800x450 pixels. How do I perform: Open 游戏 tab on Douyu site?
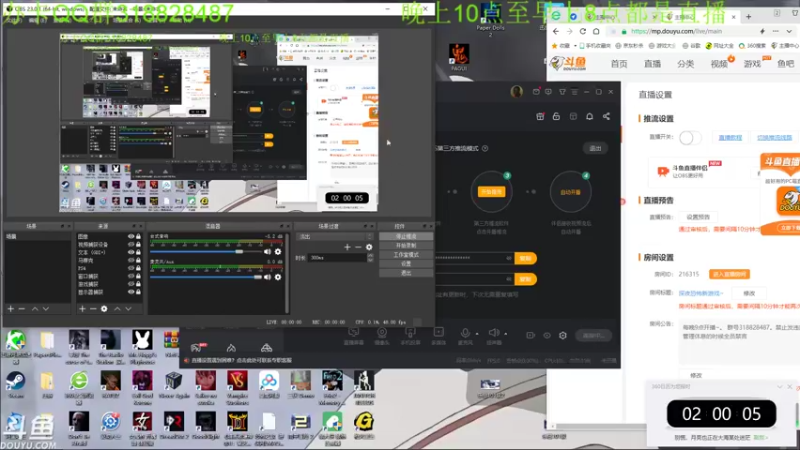point(753,64)
